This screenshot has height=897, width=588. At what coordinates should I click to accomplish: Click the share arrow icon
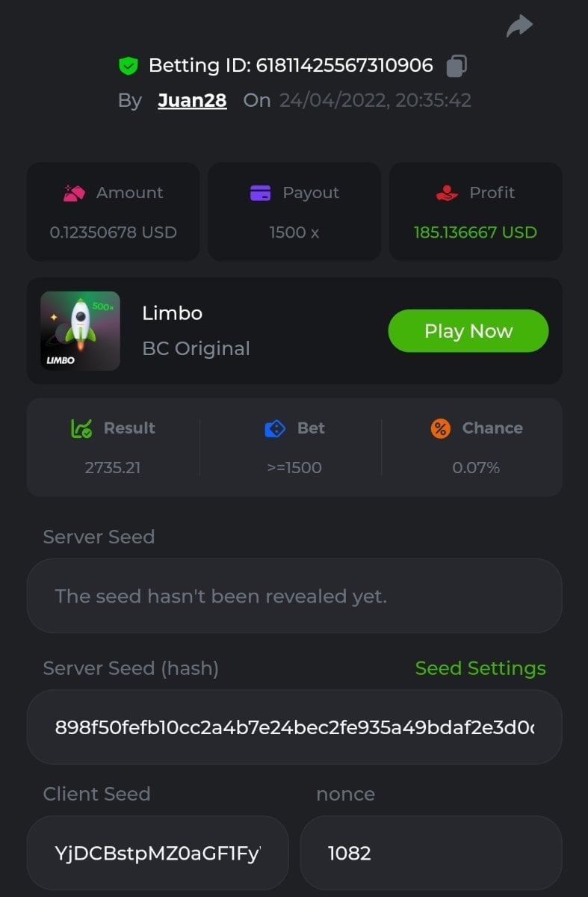(x=519, y=27)
